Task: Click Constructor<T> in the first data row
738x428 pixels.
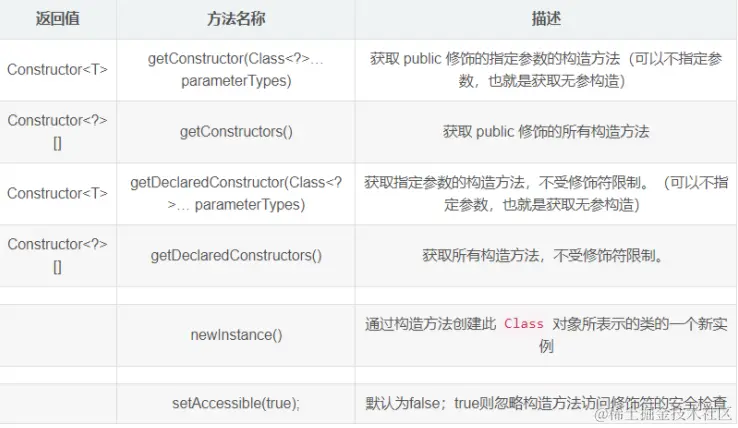Action: [x=58, y=69]
